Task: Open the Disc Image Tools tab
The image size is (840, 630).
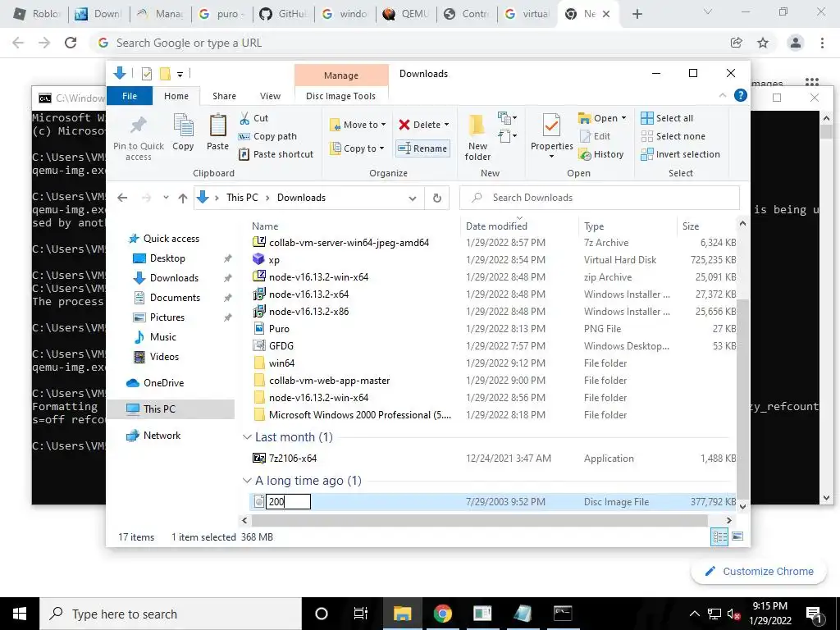Action: [340, 96]
